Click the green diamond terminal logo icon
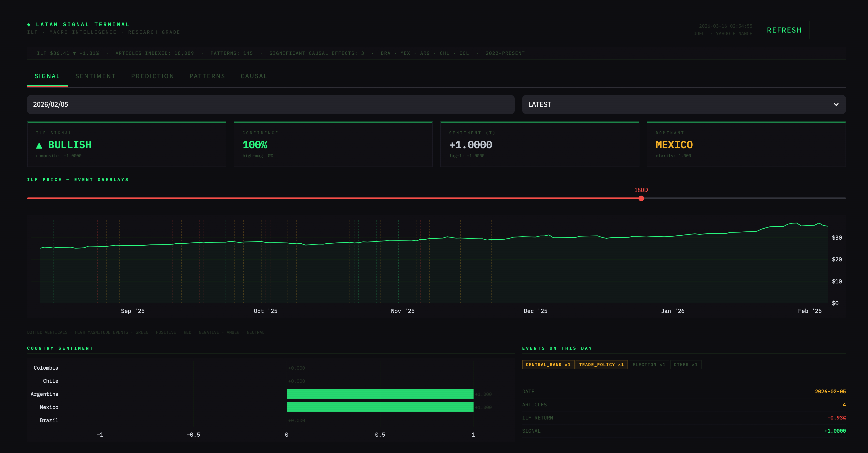The height and width of the screenshot is (453, 868). [29, 24]
